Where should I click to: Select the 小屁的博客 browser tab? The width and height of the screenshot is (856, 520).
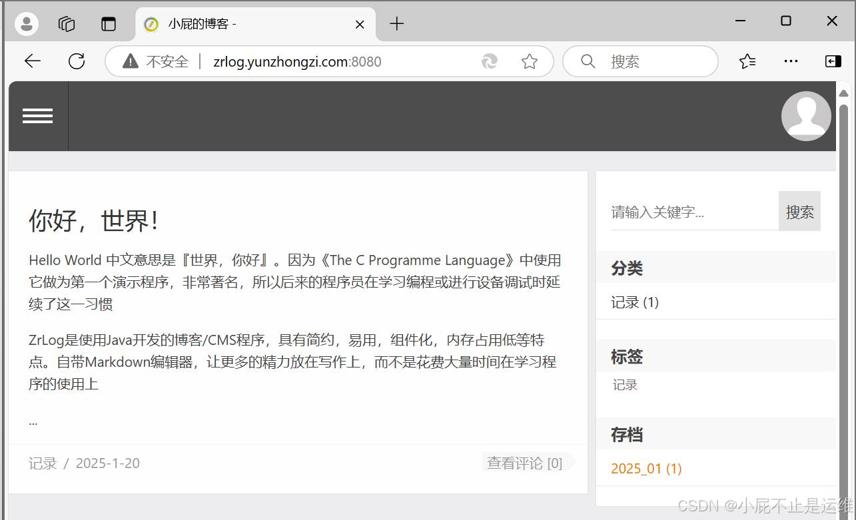(x=255, y=24)
